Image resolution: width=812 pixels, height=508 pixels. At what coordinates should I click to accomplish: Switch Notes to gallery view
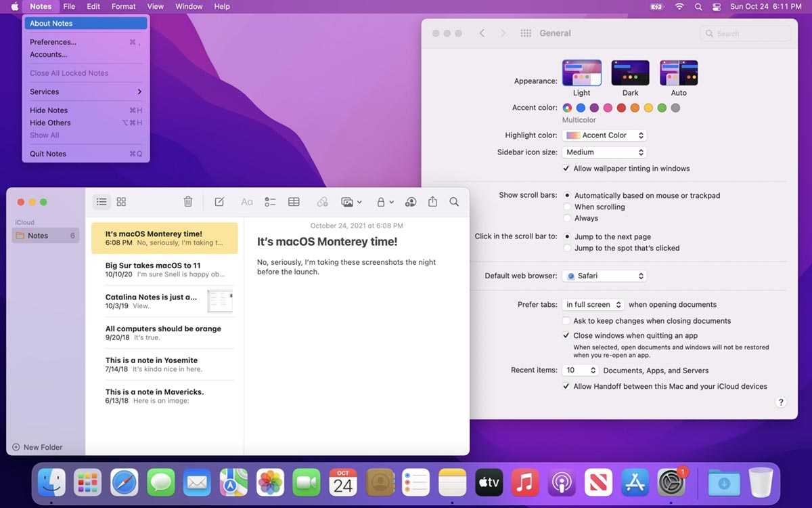point(121,202)
